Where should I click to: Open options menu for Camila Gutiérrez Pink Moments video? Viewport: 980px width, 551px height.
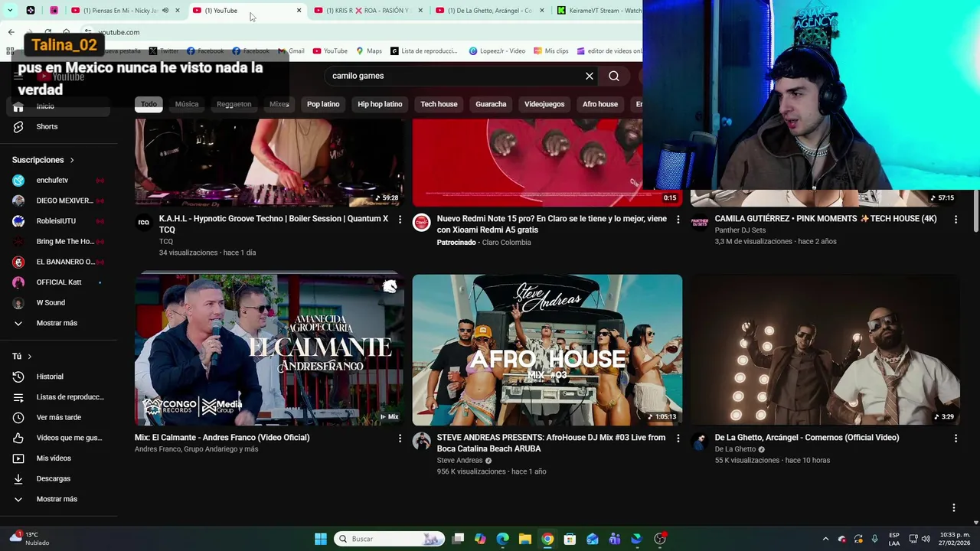click(955, 220)
